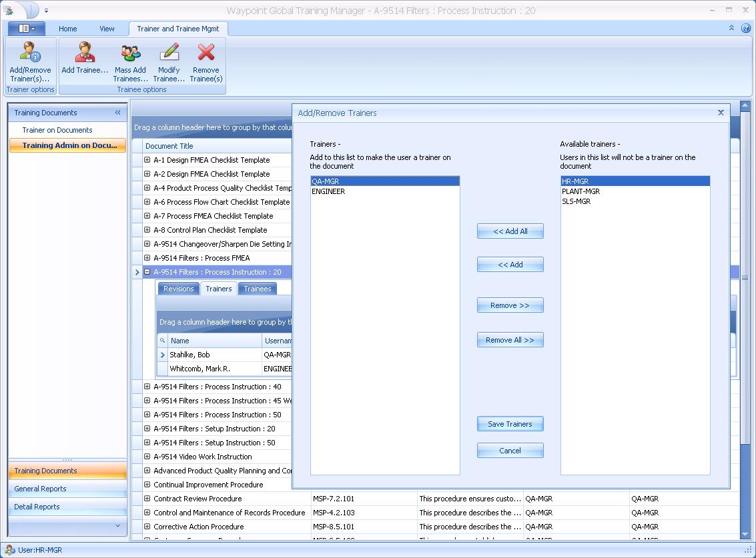Click the Remove >> button
The image size is (756, 558).
pos(510,305)
